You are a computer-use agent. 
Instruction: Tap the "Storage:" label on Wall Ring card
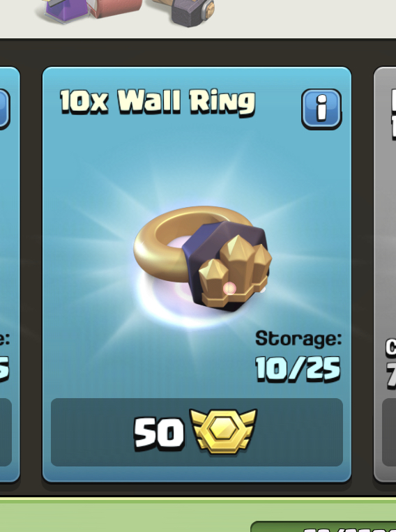(x=298, y=338)
